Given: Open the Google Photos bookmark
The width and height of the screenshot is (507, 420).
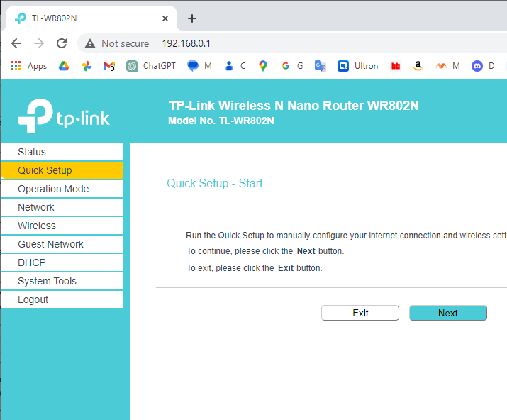Looking at the screenshot, I should point(87,66).
